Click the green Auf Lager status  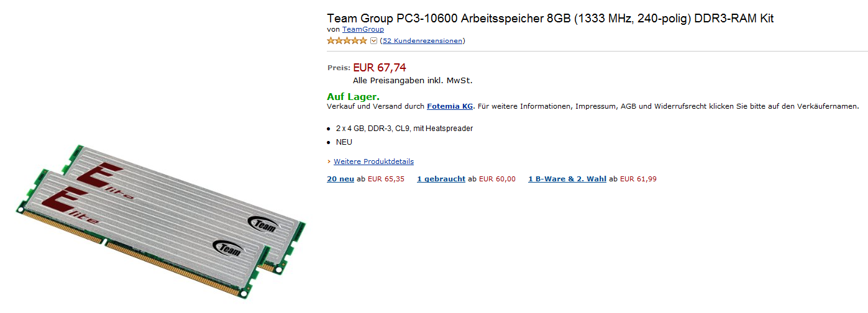coord(353,97)
